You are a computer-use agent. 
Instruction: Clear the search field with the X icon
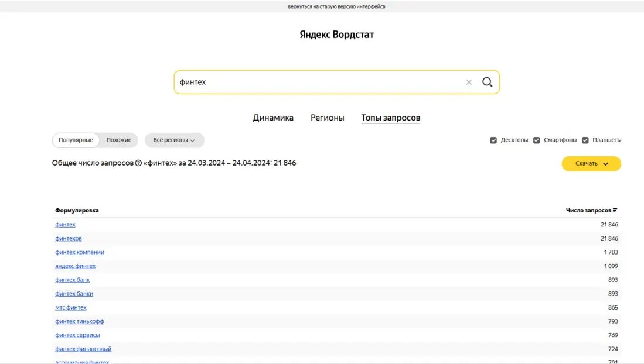pos(469,82)
